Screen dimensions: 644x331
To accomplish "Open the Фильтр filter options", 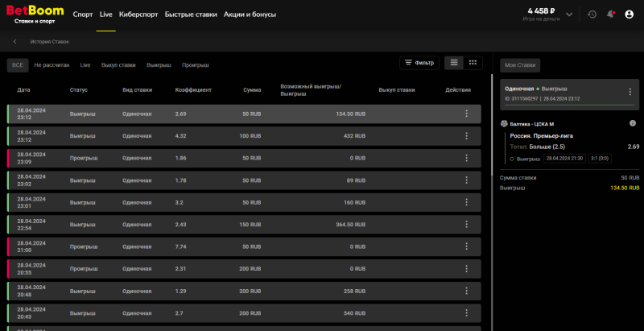I will tap(419, 63).
